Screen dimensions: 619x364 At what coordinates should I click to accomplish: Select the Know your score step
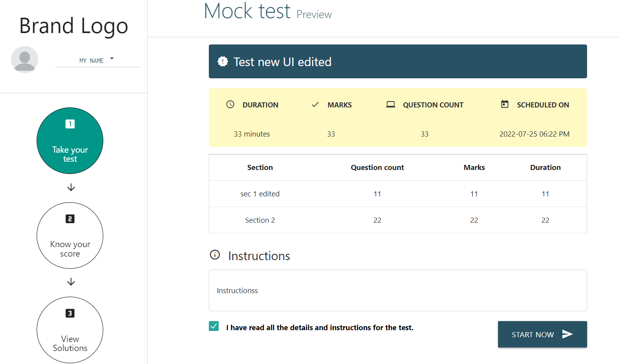[70, 236]
